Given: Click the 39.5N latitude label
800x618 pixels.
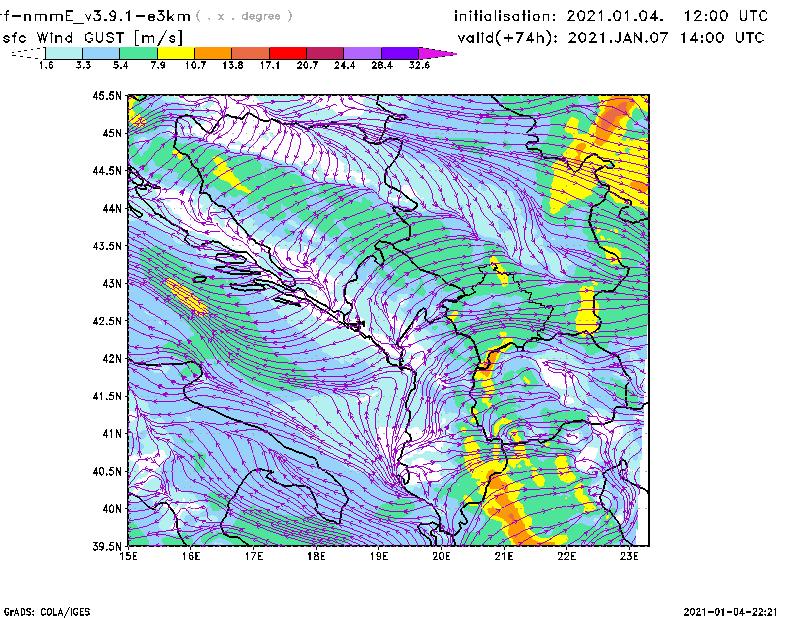Looking at the screenshot, I should (x=108, y=546).
